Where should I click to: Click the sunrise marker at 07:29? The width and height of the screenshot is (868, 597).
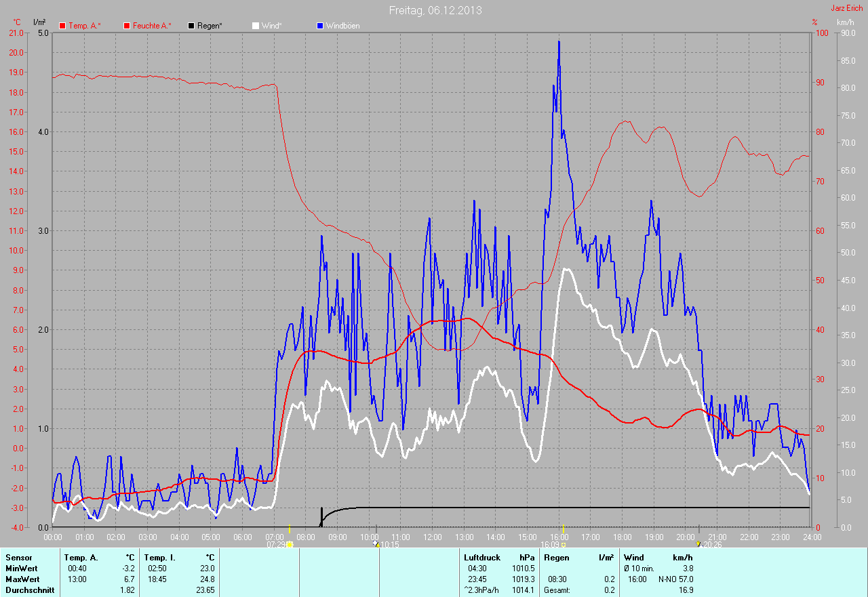coord(279,544)
